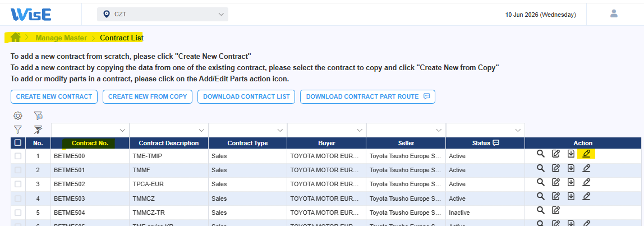
Task: Open Add/Edit Parts for BETME502
Action: (x=586, y=182)
